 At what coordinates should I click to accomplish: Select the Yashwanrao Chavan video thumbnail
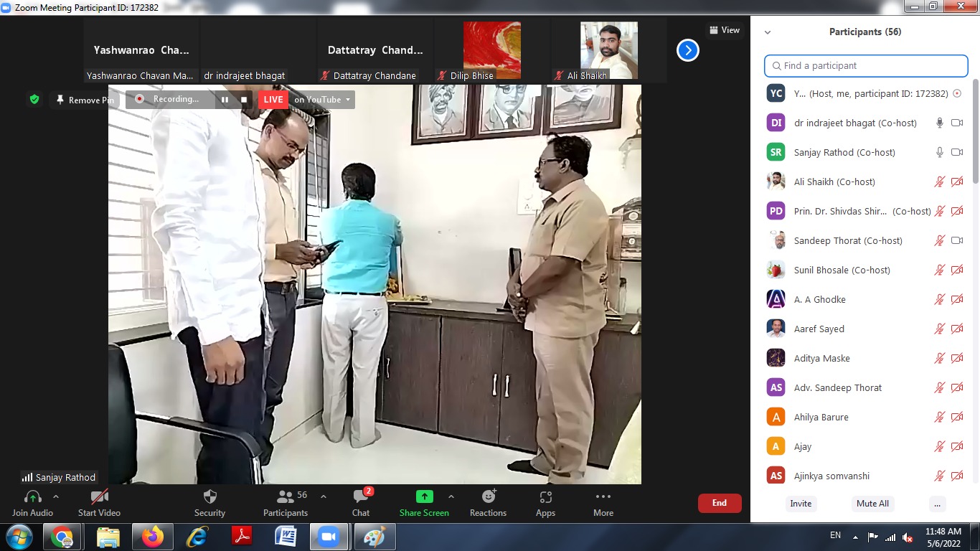pos(141,51)
